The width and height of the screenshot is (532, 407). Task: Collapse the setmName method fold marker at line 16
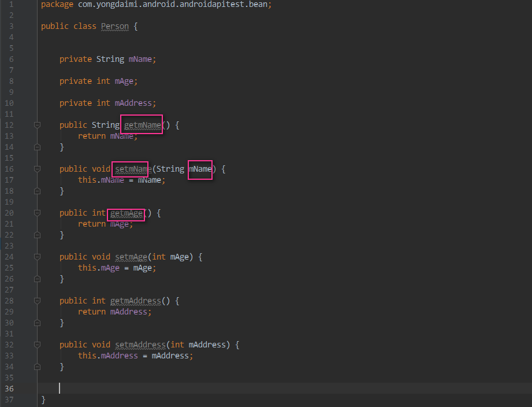(38, 169)
